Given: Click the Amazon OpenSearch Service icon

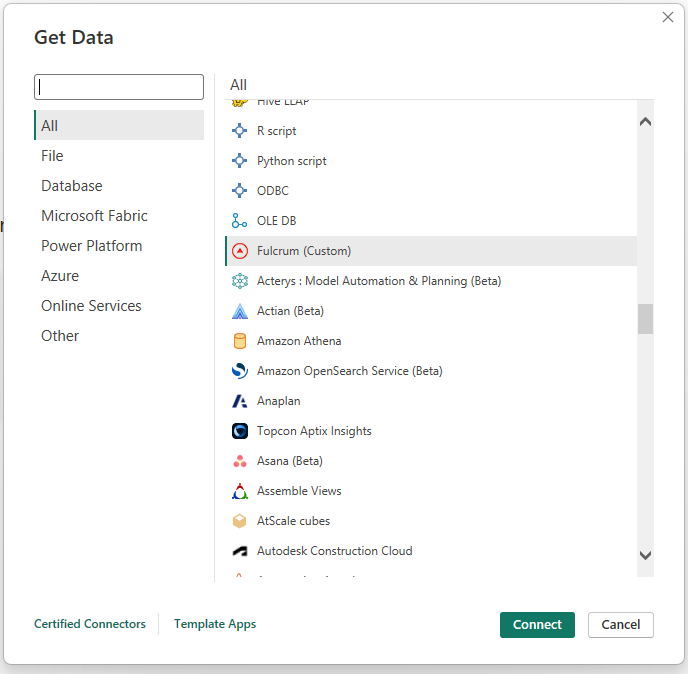Looking at the screenshot, I should (x=240, y=371).
